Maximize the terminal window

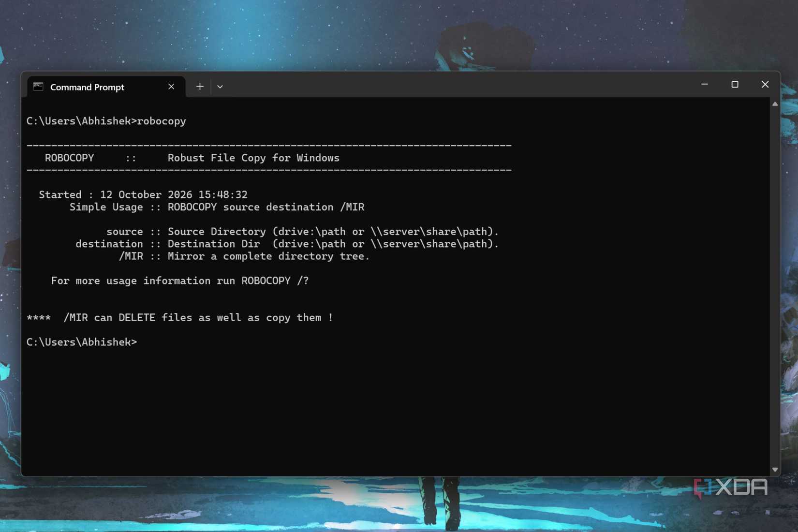pyautogui.click(x=735, y=84)
